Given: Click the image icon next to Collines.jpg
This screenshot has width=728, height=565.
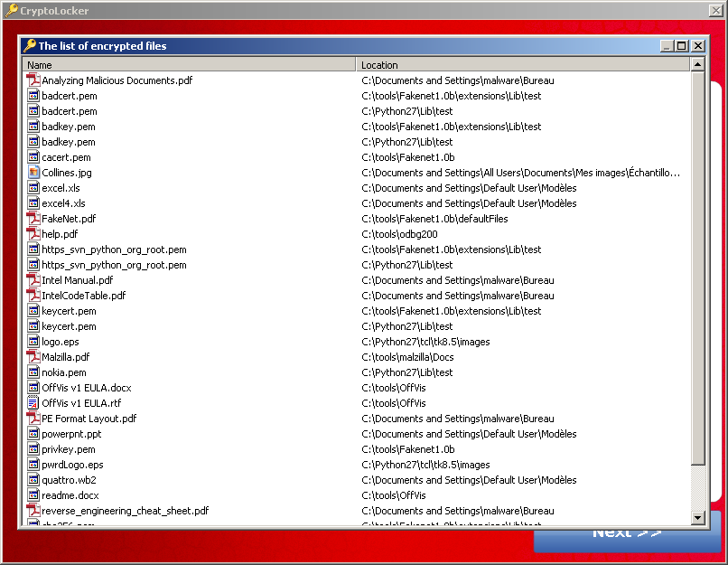Looking at the screenshot, I should coord(33,173).
